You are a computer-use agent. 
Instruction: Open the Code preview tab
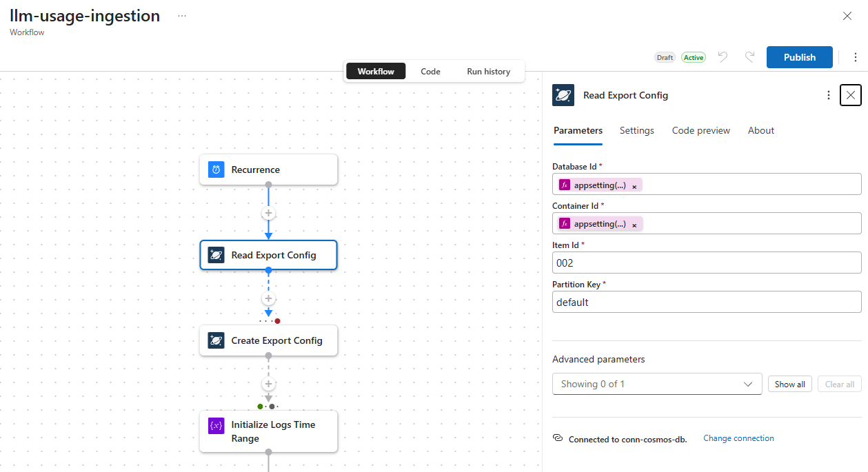(701, 130)
